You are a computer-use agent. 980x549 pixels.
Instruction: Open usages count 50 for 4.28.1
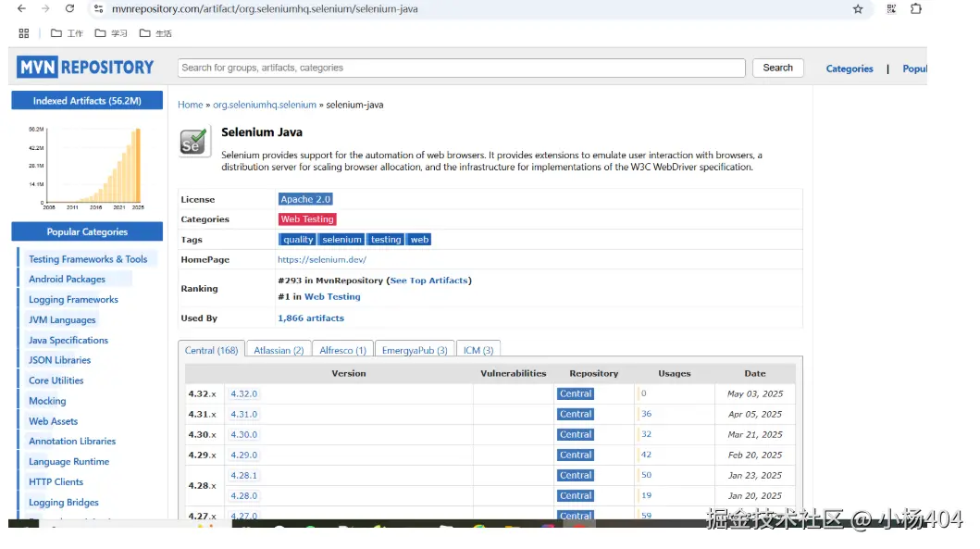[646, 475]
